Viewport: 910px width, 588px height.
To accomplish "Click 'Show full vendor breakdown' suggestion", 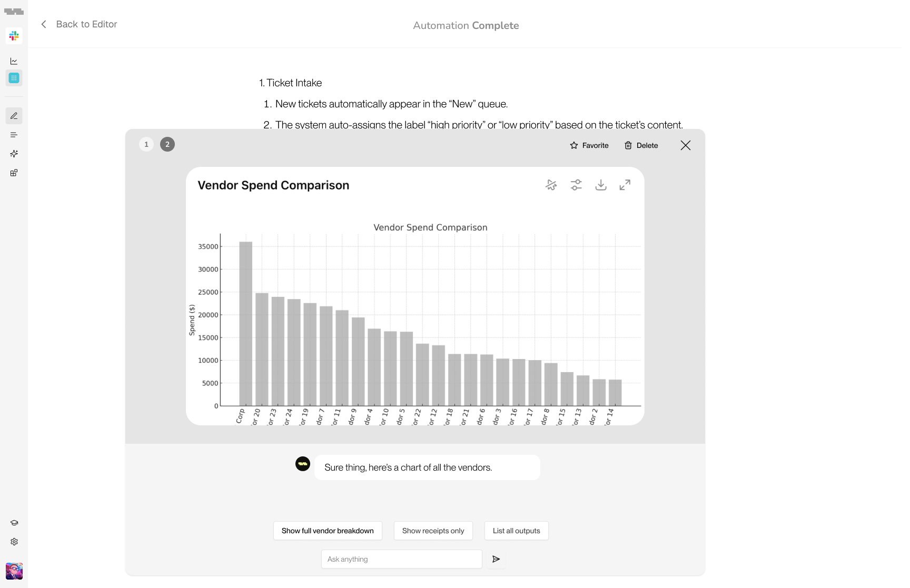I will (x=328, y=531).
